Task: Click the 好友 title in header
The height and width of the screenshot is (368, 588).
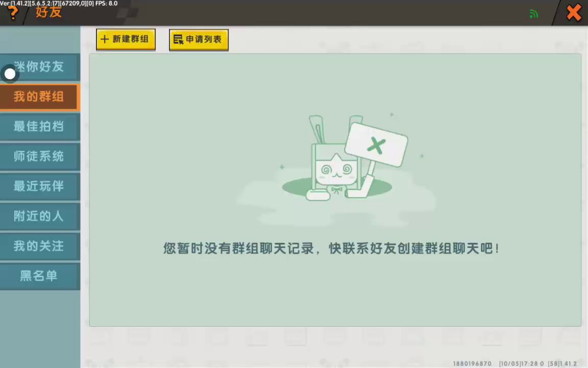Action: point(48,12)
